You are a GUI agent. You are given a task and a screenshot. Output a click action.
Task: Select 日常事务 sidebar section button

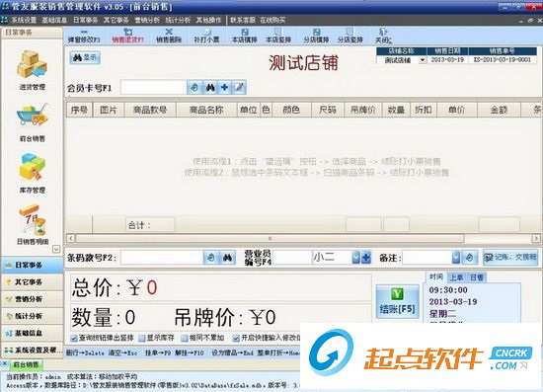[33, 265]
